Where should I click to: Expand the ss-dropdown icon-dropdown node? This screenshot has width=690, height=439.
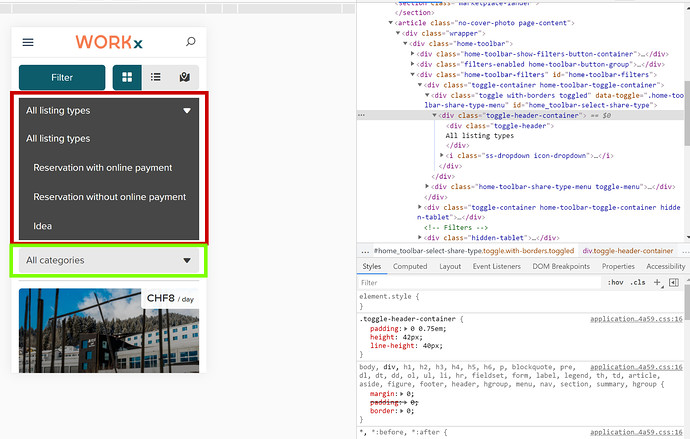click(x=441, y=155)
